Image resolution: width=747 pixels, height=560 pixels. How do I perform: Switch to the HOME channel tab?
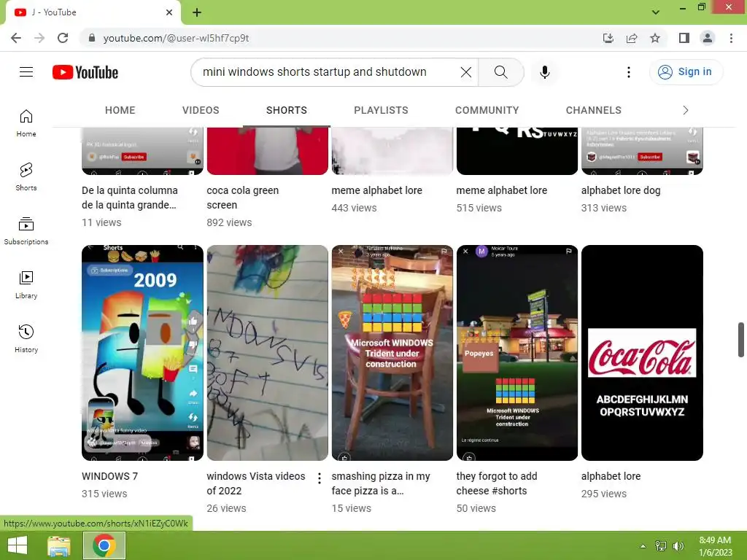click(x=120, y=110)
